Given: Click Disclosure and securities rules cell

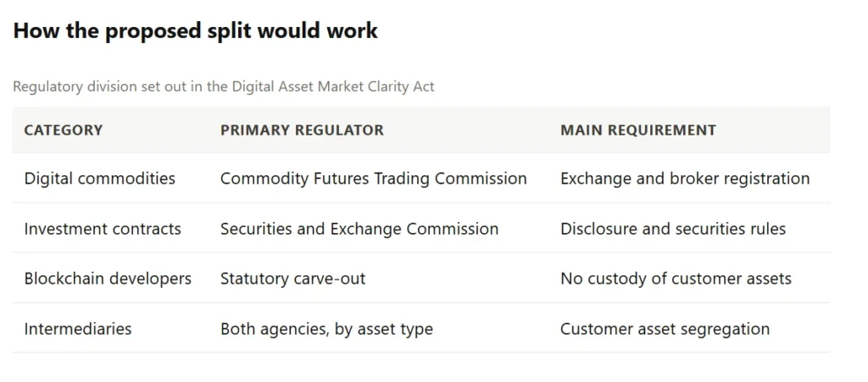Looking at the screenshot, I should [x=673, y=229].
